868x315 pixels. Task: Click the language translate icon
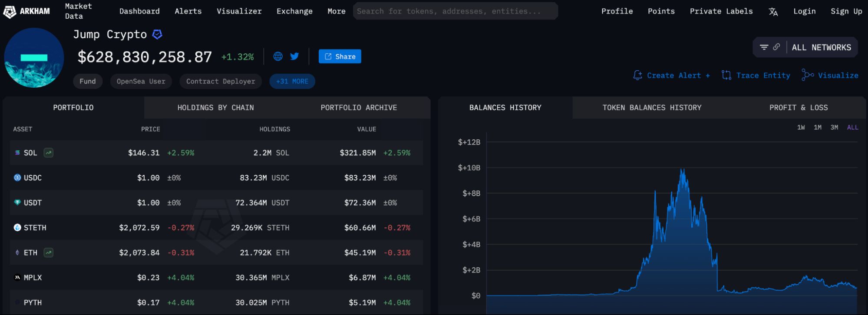[773, 12]
